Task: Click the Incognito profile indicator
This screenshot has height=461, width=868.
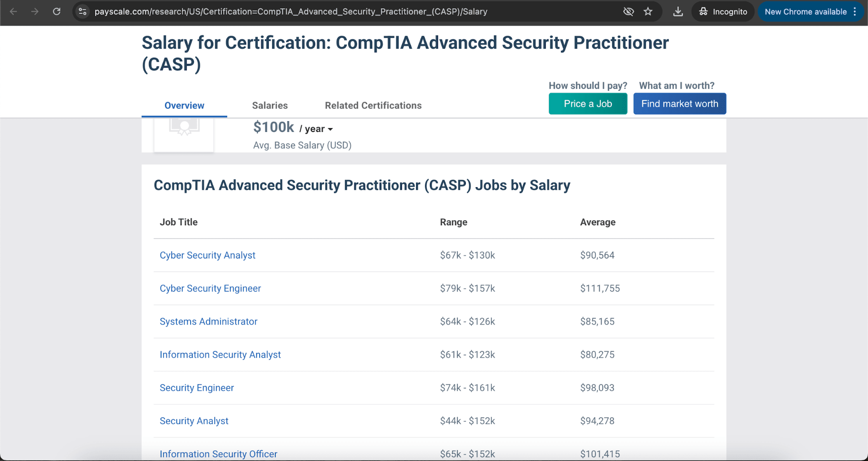Action: tap(723, 12)
